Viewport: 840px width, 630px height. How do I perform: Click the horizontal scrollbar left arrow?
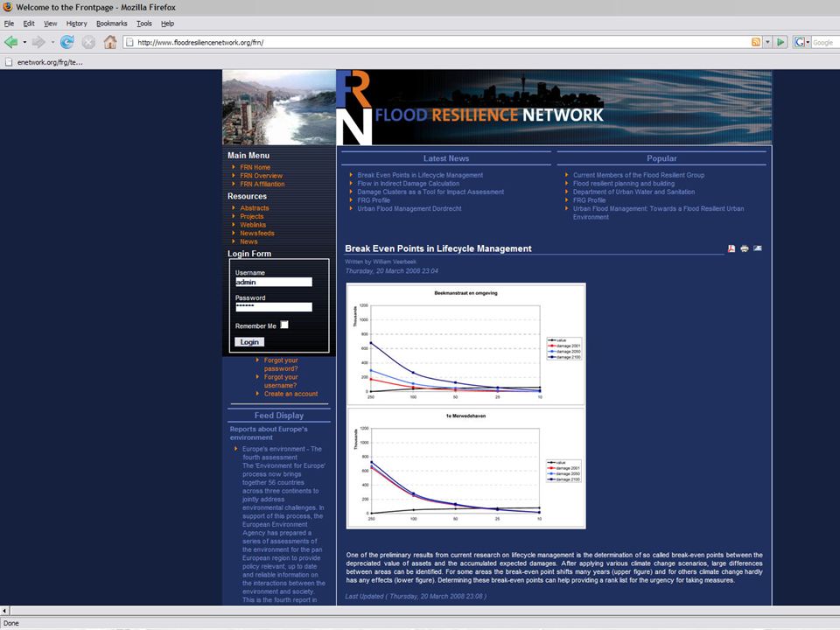[5, 611]
